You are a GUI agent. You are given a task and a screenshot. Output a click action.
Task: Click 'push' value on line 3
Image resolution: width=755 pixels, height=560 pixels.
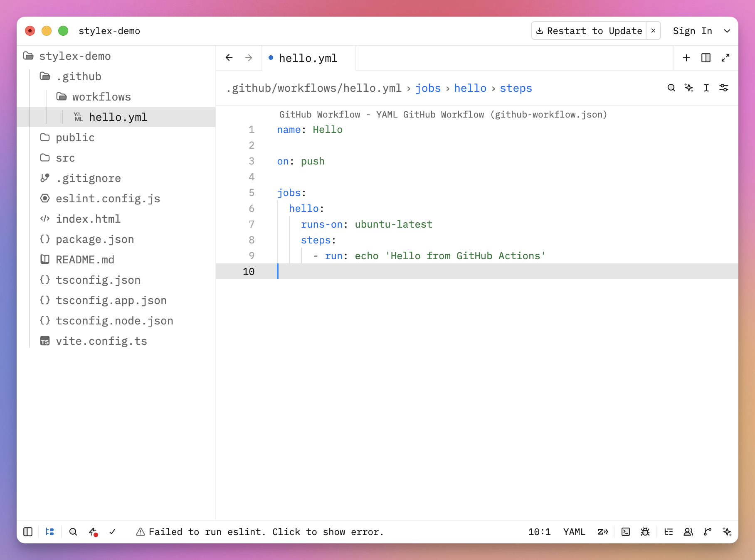point(313,161)
